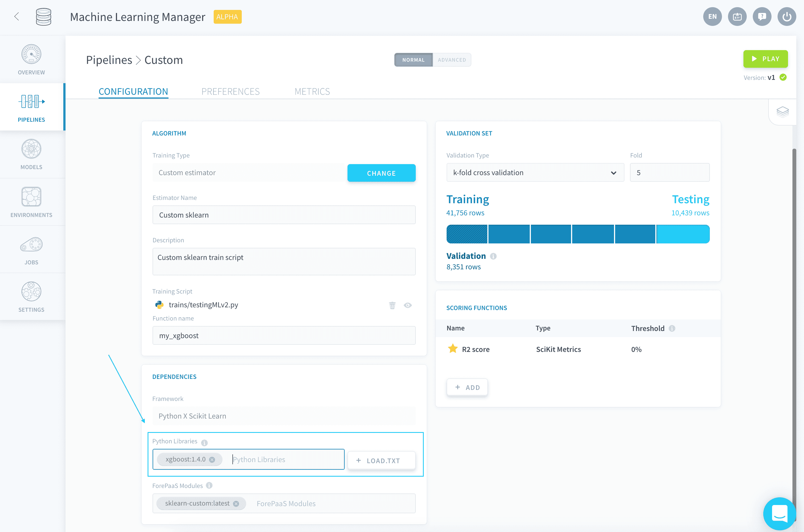Open the Overview gauge icon
Screen dimensions: 804x532
[31, 54]
